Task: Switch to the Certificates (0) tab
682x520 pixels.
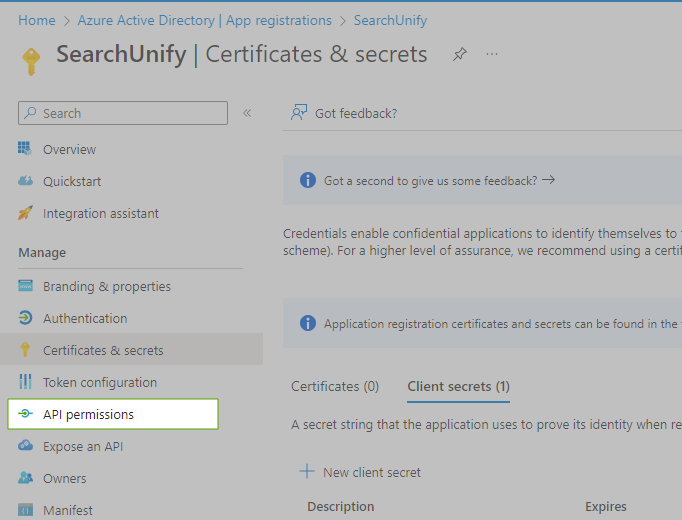Action: (x=335, y=386)
